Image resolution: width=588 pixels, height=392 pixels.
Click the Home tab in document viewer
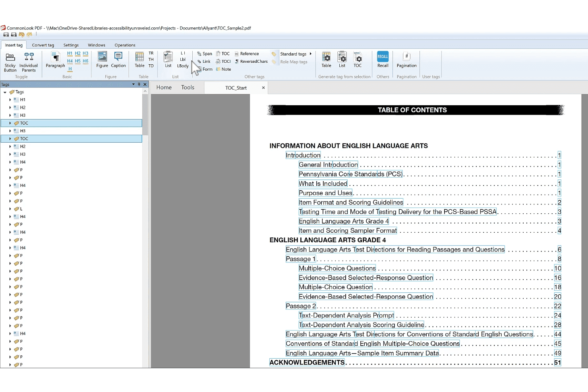164,87
